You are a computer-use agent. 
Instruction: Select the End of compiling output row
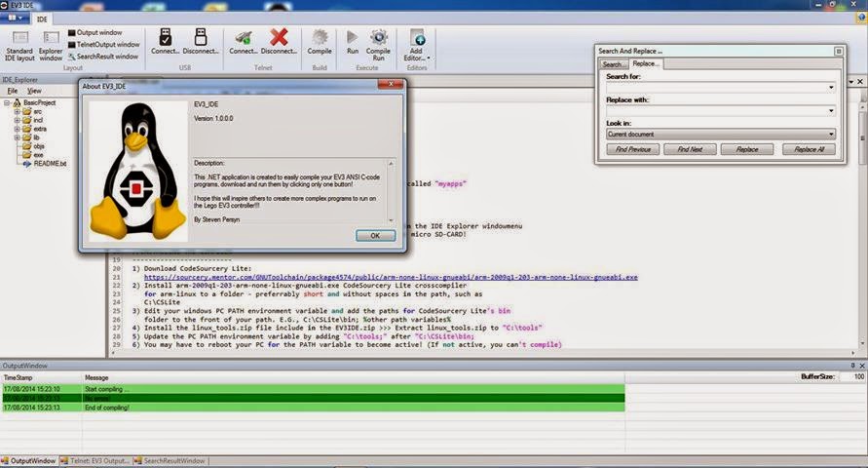(313, 408)
